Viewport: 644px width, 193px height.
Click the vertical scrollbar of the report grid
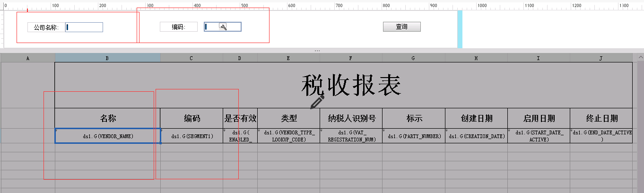[x=640, y=123]
